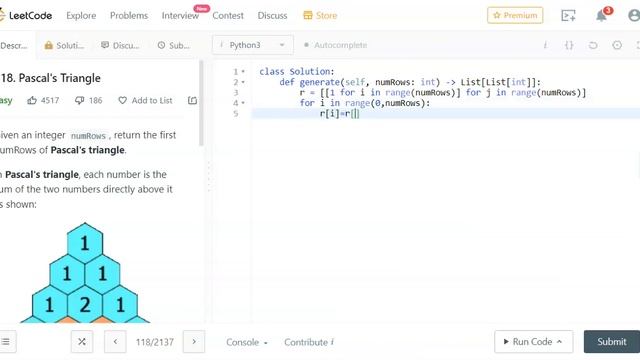The height and width of the screenshot is (360, 640).
Task: Click the LeetCode logo
Action: pyautogui.click(x=26, y=16)
